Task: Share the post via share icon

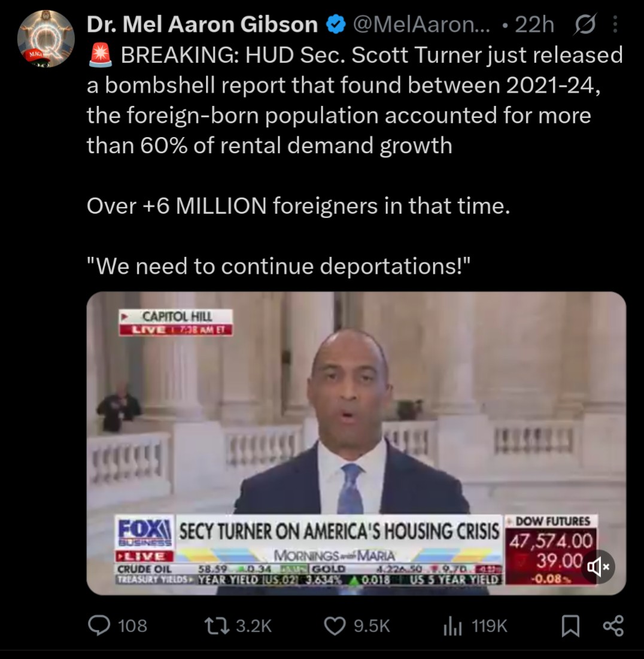Action: point(613,626)
